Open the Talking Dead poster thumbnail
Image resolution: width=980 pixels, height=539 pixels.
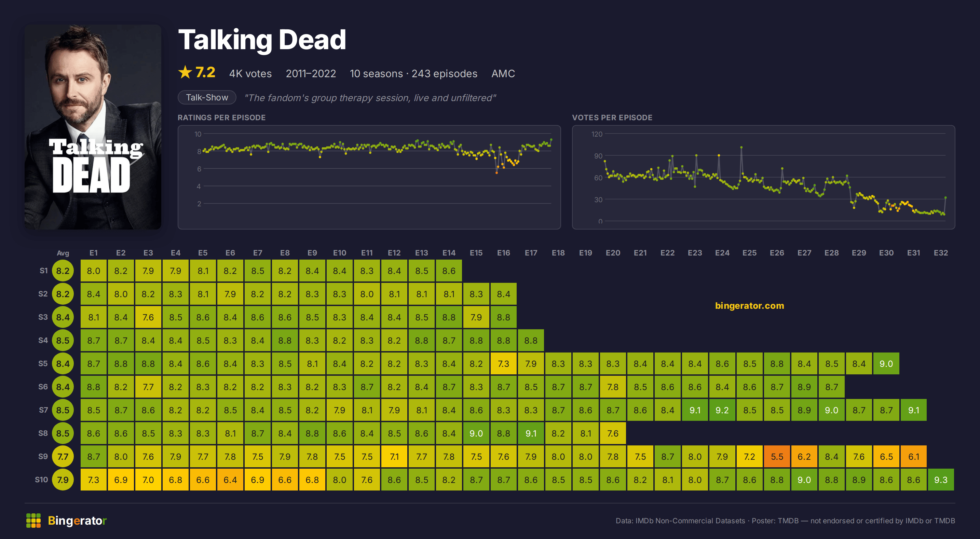point(93,127)
